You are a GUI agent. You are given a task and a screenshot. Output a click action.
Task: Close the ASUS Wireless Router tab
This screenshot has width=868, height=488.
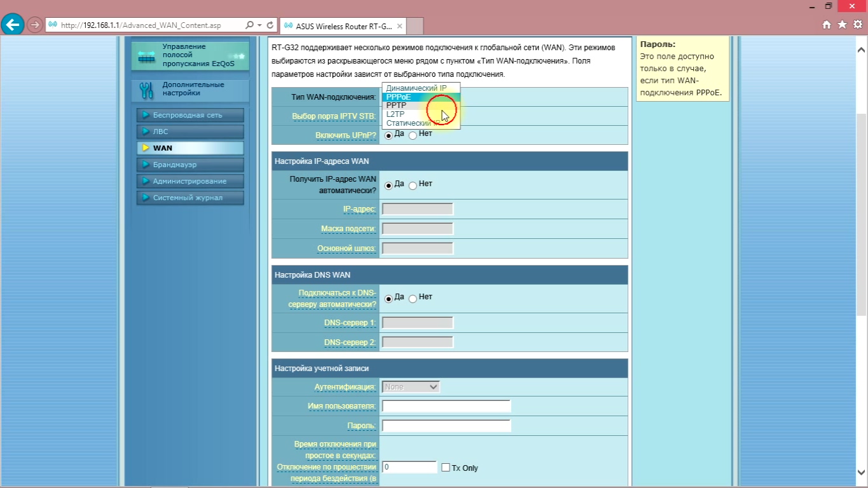pyautogui.click(x=399, y=26)
